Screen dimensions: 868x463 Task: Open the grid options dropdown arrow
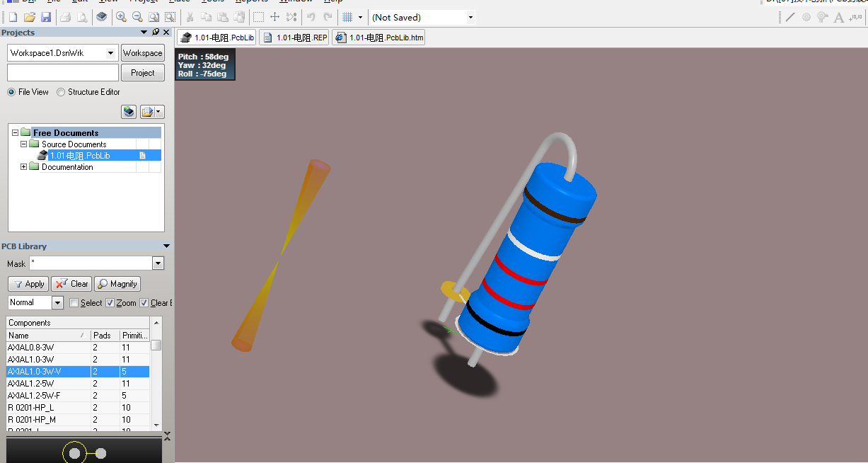pos(360,17)
